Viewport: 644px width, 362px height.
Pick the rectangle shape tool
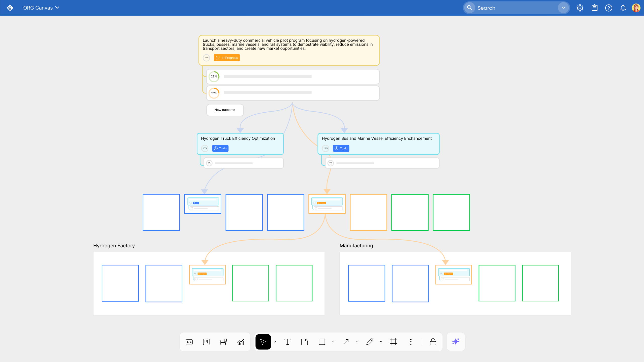(322, 342)
